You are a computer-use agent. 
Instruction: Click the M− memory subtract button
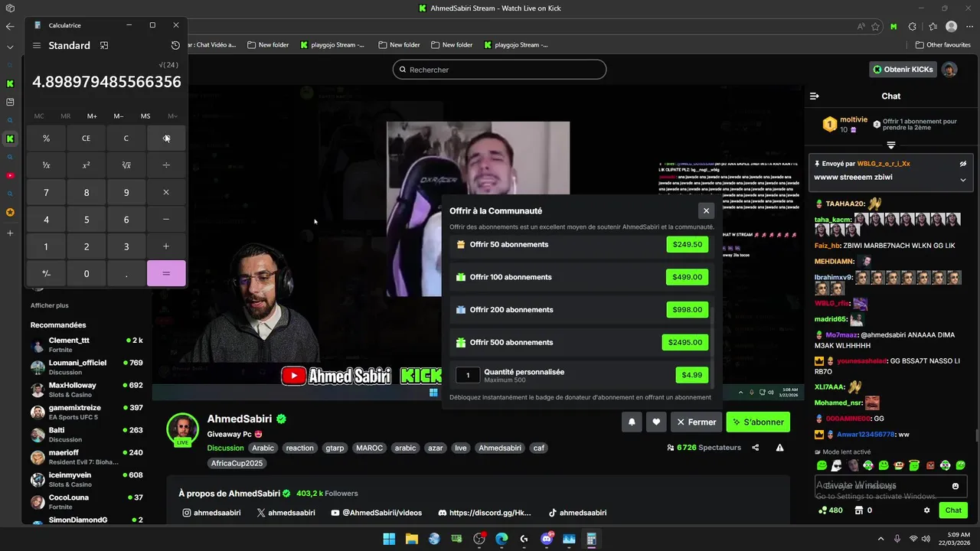pyautogui.click(x=119, y=116)
